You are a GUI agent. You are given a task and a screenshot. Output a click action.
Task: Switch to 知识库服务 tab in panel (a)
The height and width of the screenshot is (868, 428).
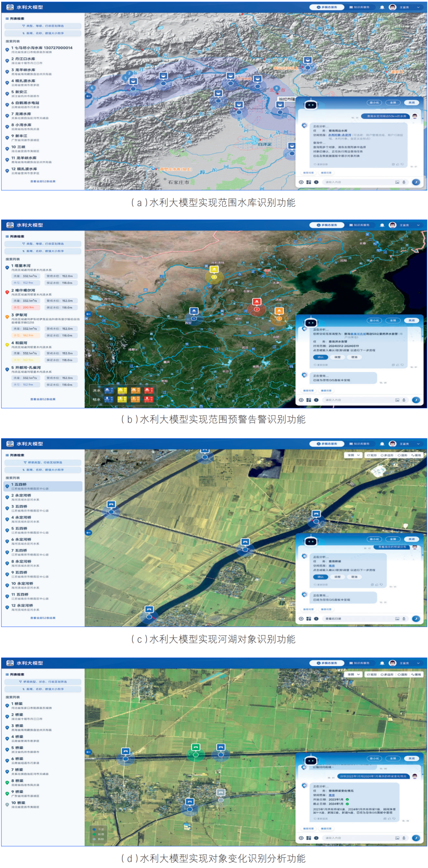point(359,7)
